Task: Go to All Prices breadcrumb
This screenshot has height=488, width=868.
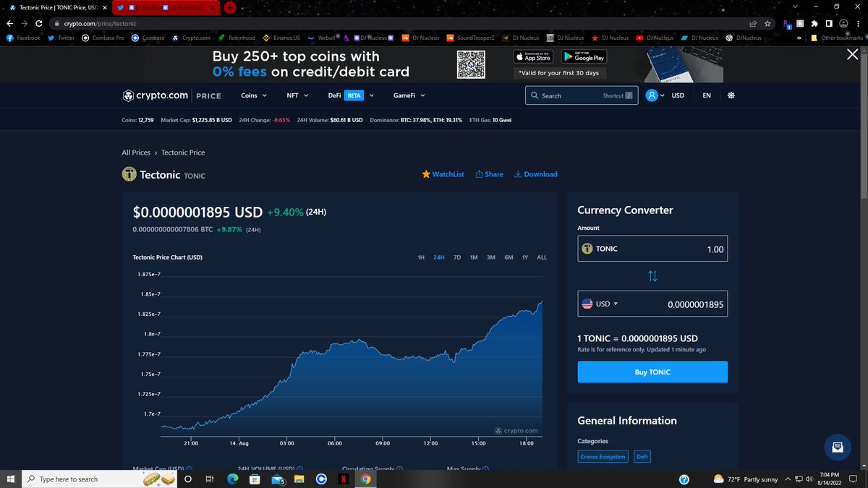Action: click(x=136, y=153)
